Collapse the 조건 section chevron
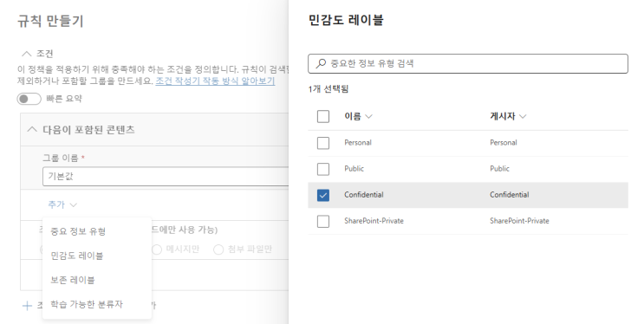The image size is (644, 324). (26, 54)
